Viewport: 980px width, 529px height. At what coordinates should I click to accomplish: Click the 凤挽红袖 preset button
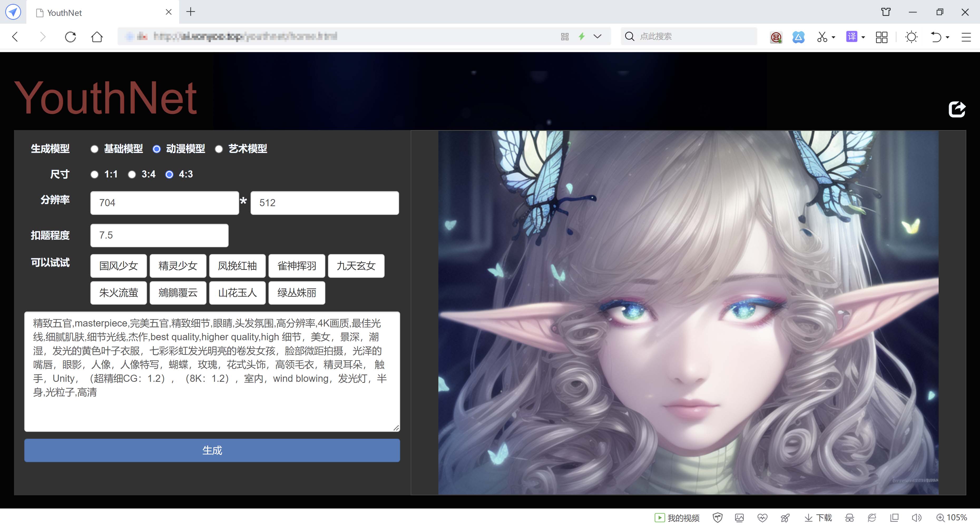237,266
